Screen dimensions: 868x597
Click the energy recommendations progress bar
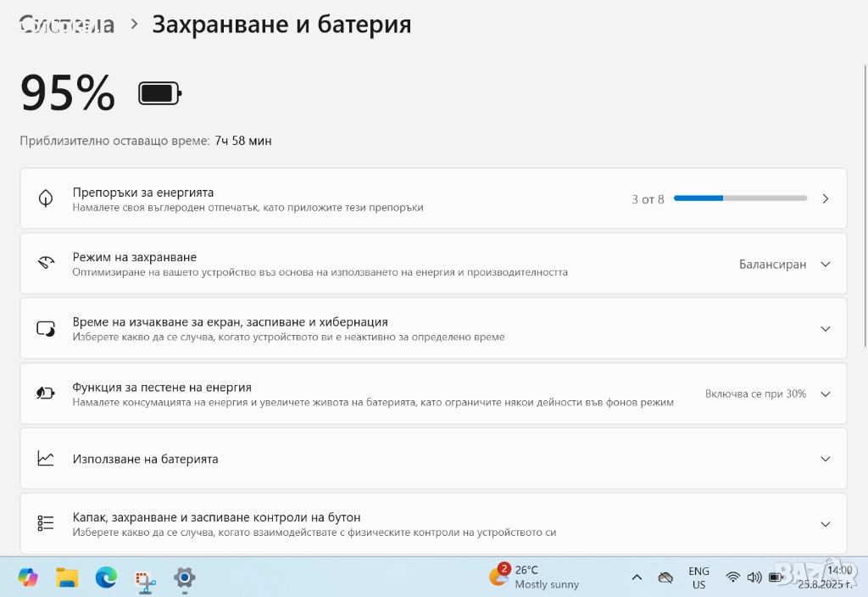coord(740,198)
